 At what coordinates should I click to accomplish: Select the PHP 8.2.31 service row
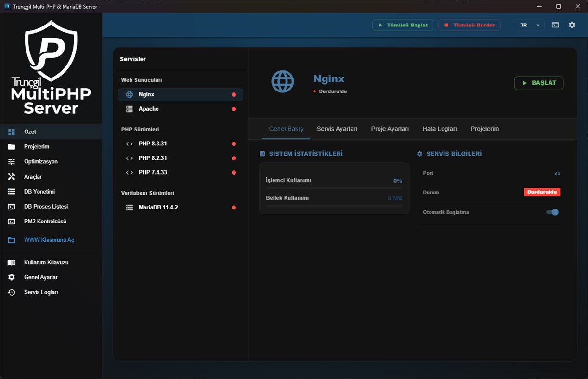pos(181,158)
